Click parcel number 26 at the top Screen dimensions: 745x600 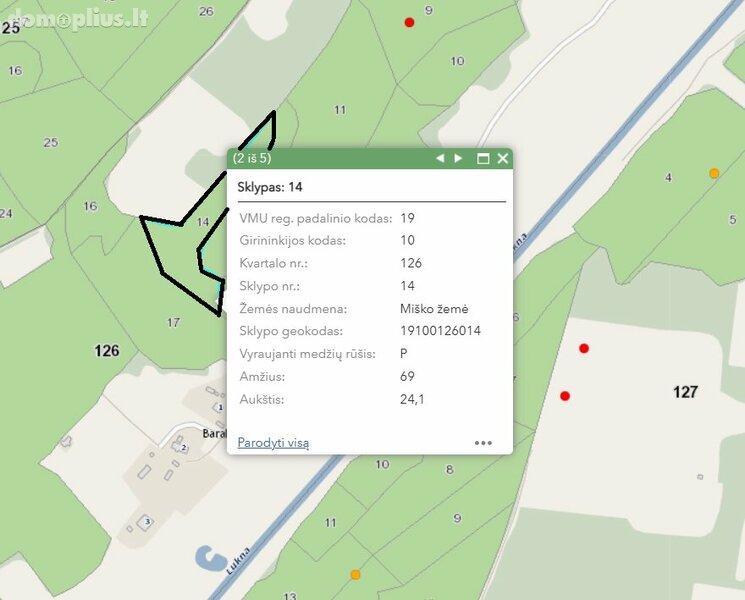tap(206, 11)
